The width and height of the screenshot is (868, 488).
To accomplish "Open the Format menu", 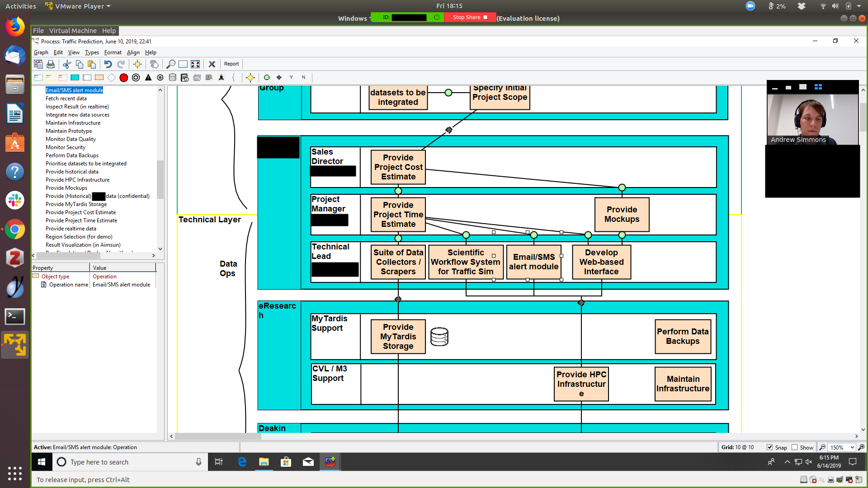I will pos(113,52).
